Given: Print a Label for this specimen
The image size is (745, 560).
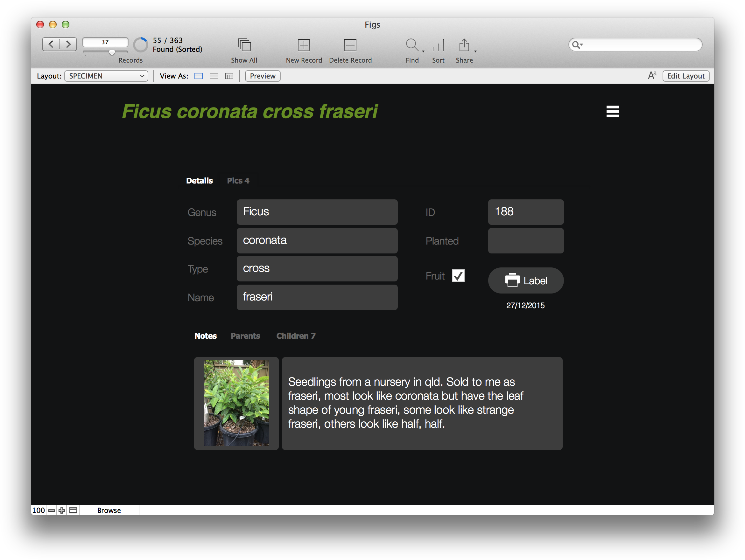Looking at the screenshot, I should [x=525, y=280].
